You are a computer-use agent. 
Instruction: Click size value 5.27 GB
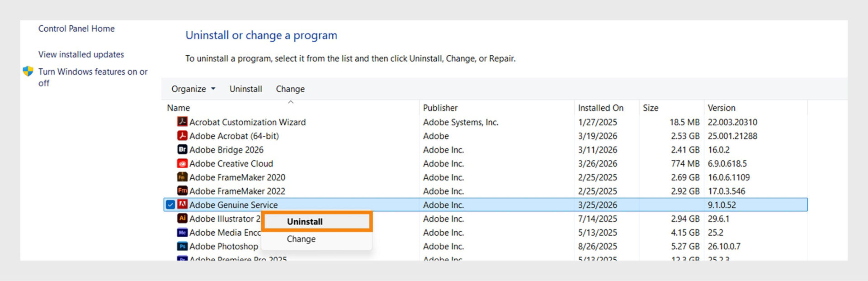(x=685, y=246)
